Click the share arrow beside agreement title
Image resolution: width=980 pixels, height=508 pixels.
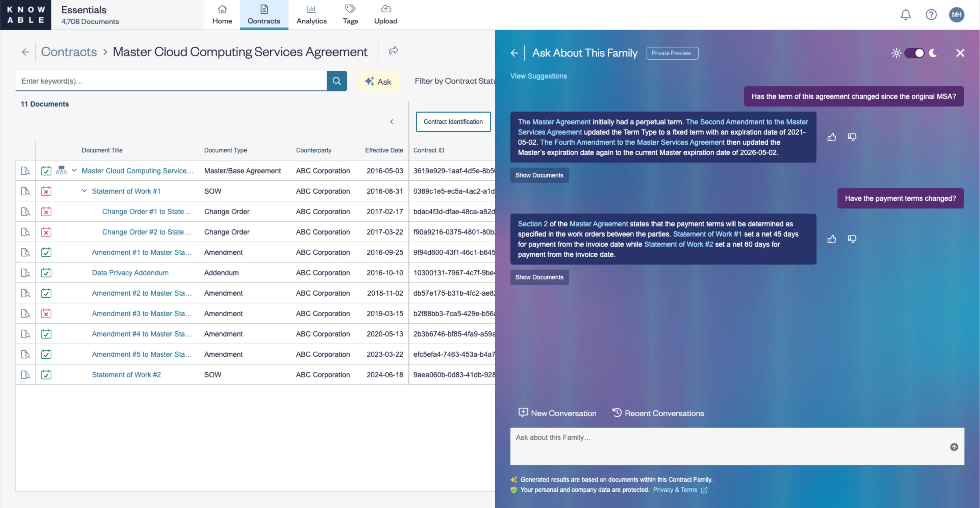[393, 50]
